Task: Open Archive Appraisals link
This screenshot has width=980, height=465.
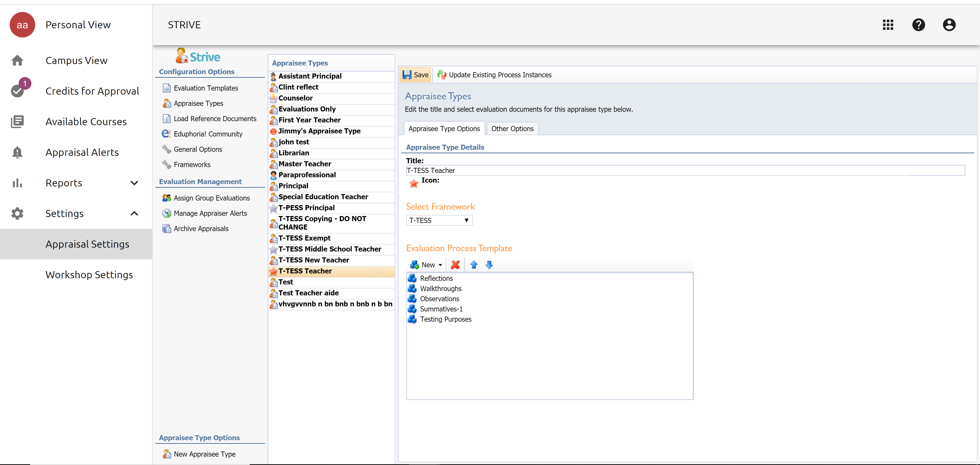Action: (201, 229)
